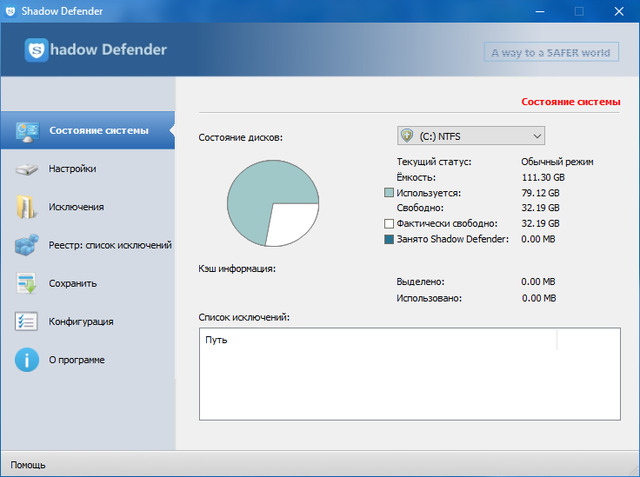
Task: Click the dropdown arrow of drive selector
Action: click(537, 136)
